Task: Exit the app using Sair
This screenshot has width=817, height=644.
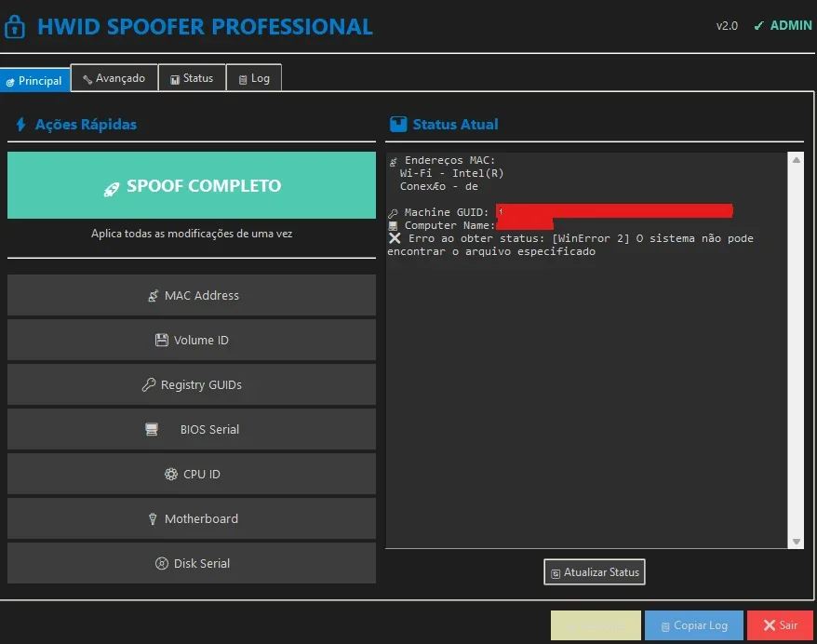Action: point(780,625)
